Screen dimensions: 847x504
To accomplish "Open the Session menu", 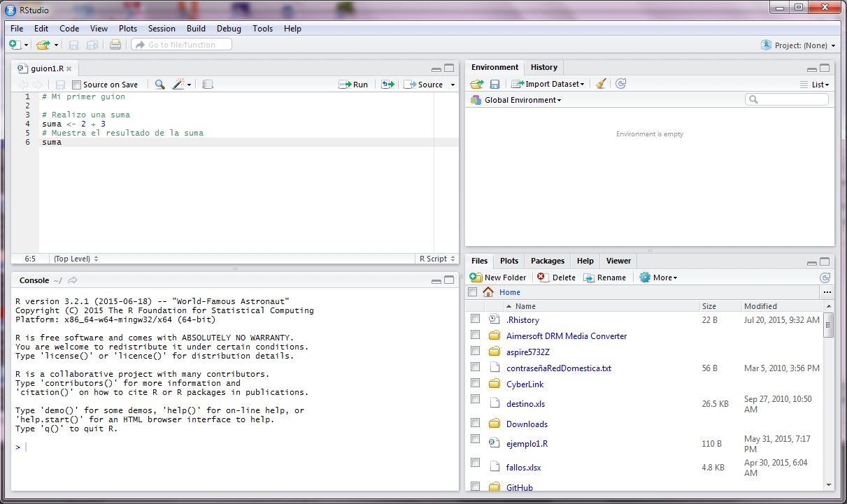I will coord(162,29).
